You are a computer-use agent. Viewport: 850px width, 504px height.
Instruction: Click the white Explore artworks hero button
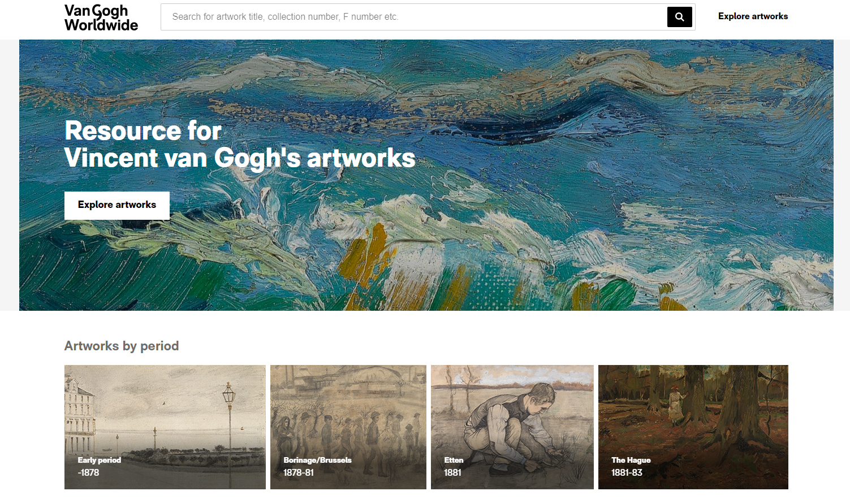tap(117, 205)
